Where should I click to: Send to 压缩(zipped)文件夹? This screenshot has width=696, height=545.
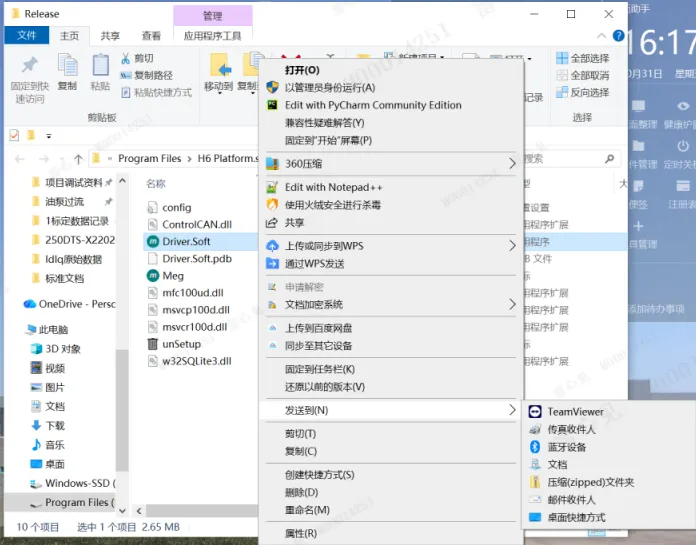pos(608,482)
